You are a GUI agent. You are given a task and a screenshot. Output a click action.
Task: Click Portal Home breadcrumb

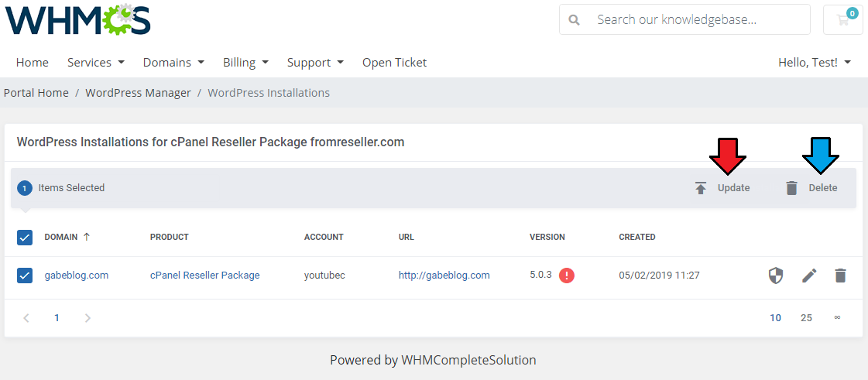click(36, 93)
